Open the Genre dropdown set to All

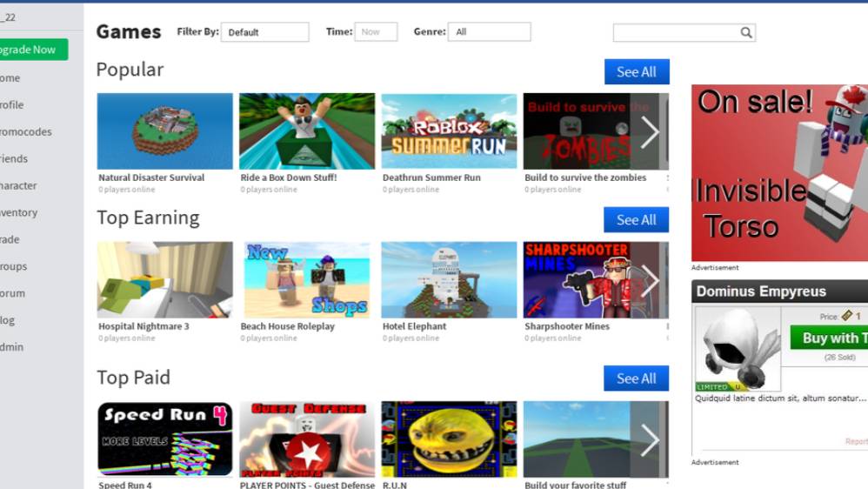(490, 32)
